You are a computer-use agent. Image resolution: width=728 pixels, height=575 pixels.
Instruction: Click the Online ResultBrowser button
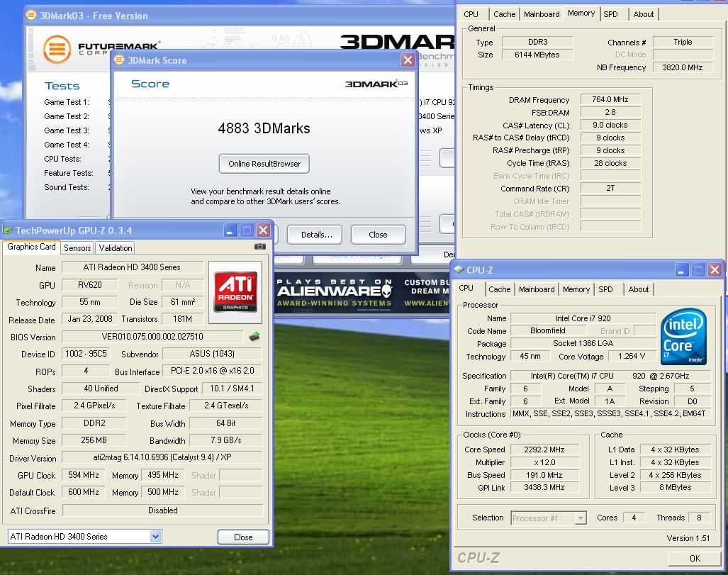click(264, 164)
